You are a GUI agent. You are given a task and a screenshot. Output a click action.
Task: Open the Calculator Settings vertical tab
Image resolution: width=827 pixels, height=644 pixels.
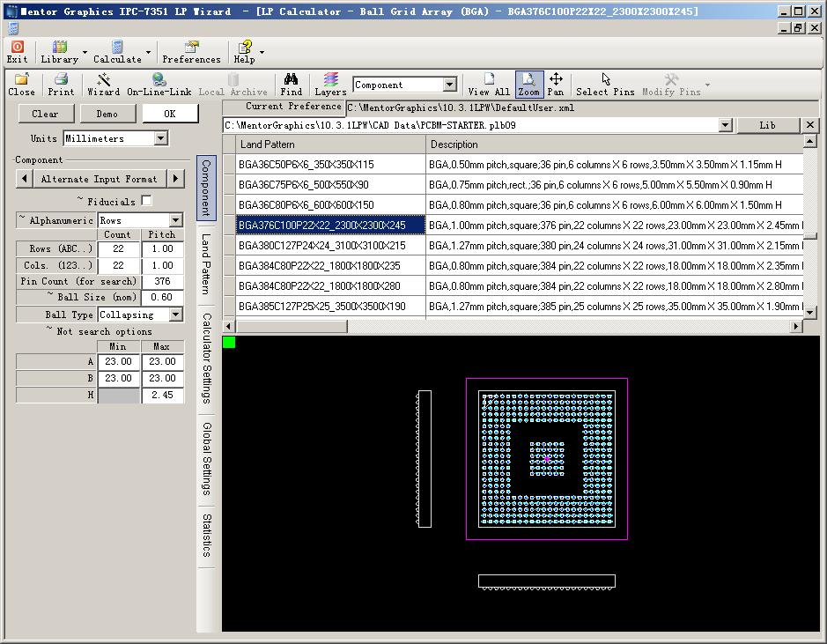206,359
